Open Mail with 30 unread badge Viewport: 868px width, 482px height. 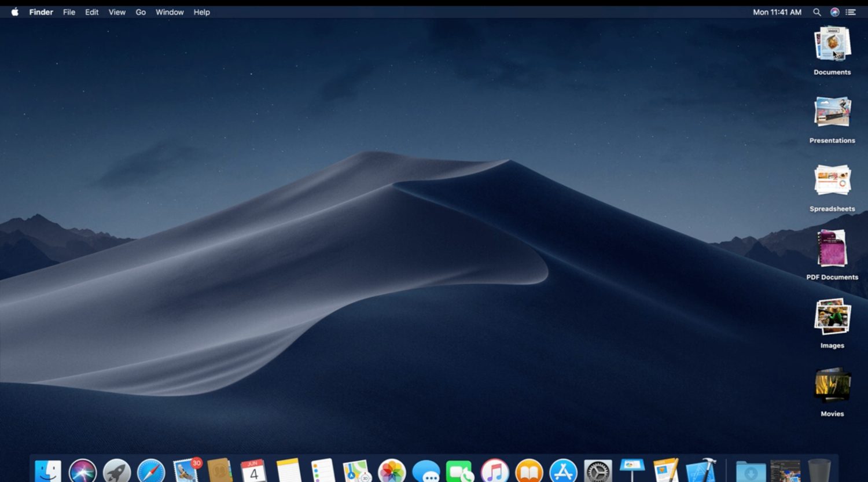click(186, 470)
